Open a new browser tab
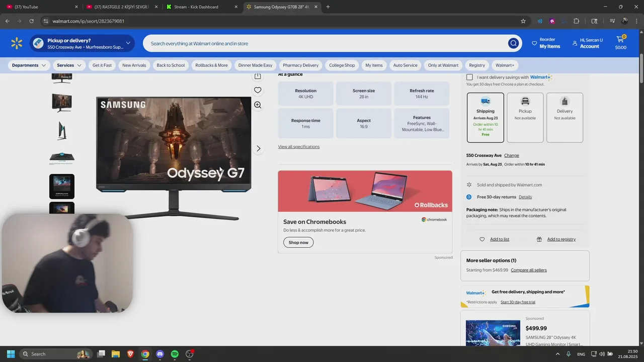 pyautogui.click(x=328, y=7)
